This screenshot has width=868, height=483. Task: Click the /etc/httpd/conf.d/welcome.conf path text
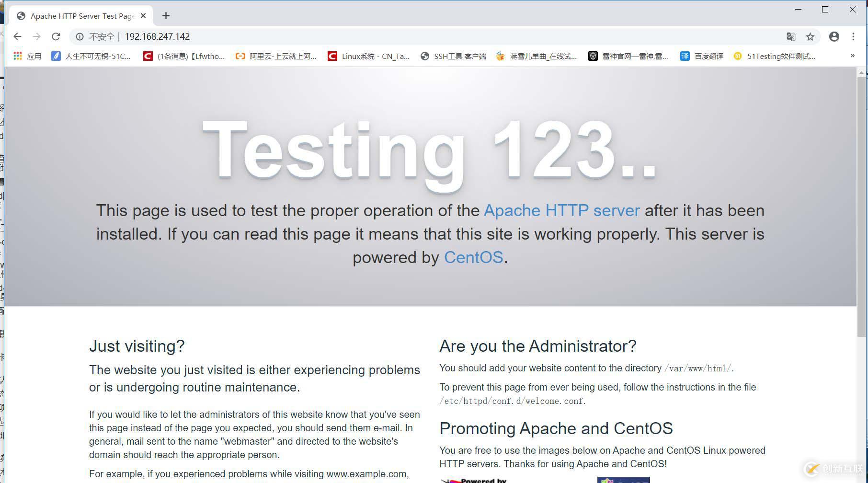coord(512,401)
